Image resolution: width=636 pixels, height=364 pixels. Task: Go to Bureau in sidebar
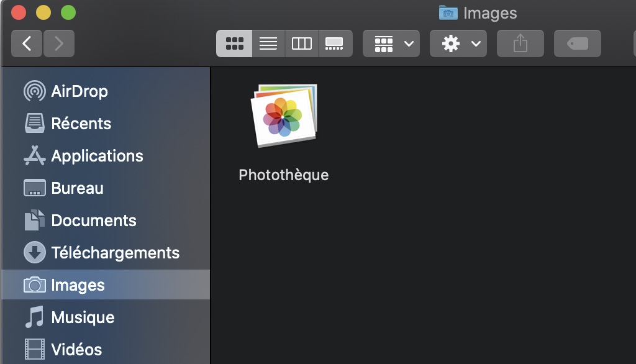pyautogui.click(x=77, y=188)
